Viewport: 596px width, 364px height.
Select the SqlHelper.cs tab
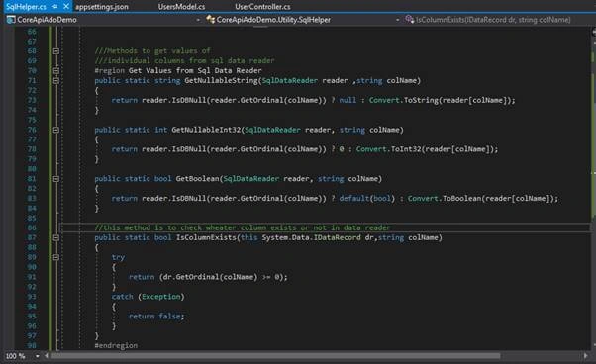pyautogui.click(x=26, y=7)
